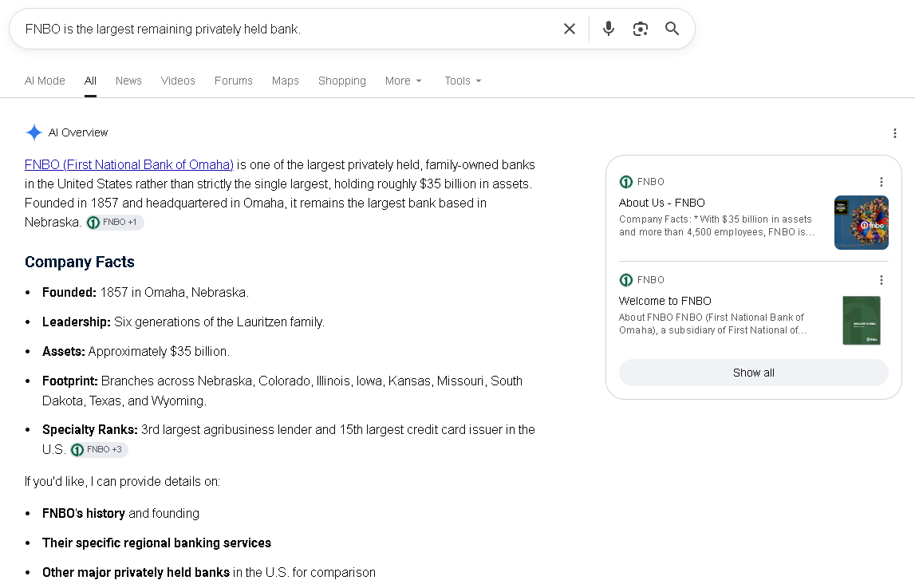The image size is (915, 588).
Task: Open options for Welcome to FNBO source
Action: pyautogui.click(x=881, y=280)
